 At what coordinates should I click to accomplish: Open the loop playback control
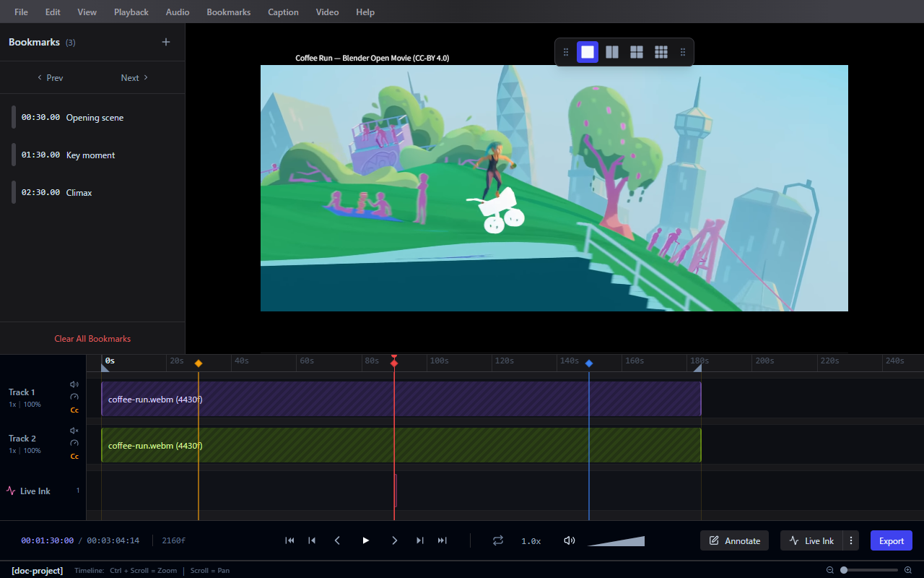(x=498, y=540)
